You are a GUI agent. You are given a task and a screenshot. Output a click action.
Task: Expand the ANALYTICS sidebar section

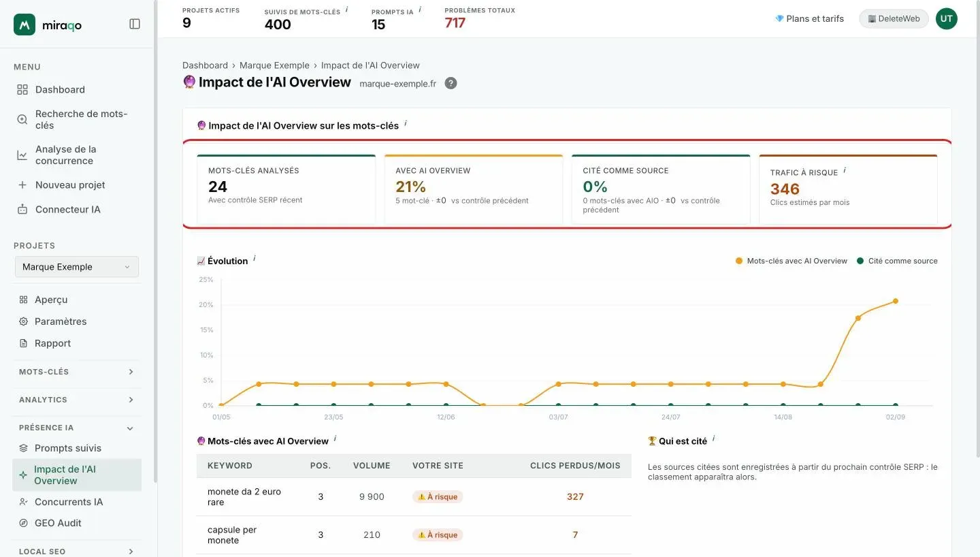77,400
